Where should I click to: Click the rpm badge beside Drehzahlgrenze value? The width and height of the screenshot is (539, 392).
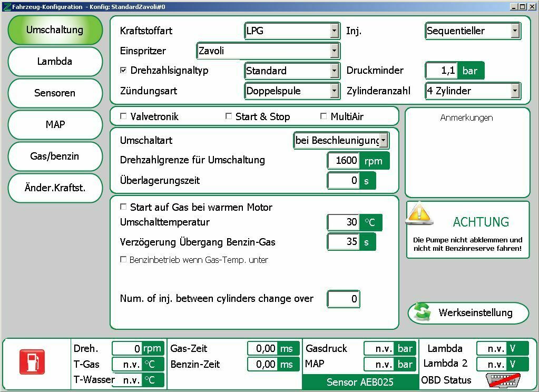coord(375,161)
